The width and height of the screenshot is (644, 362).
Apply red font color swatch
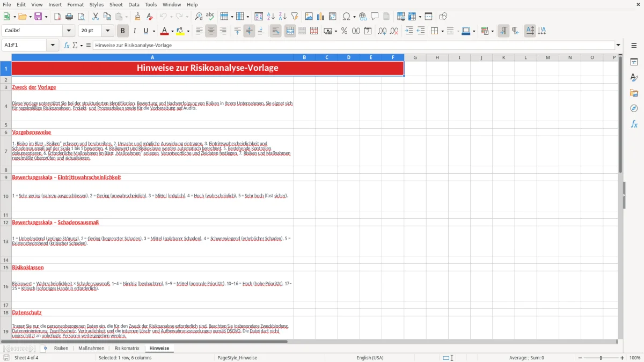coord(165,31)
